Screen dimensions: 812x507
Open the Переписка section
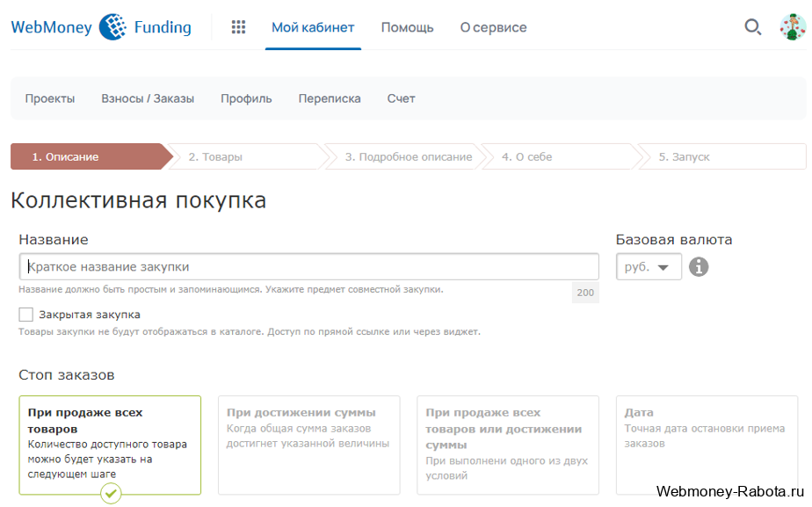pyautogui.click(x=330, y=98)
